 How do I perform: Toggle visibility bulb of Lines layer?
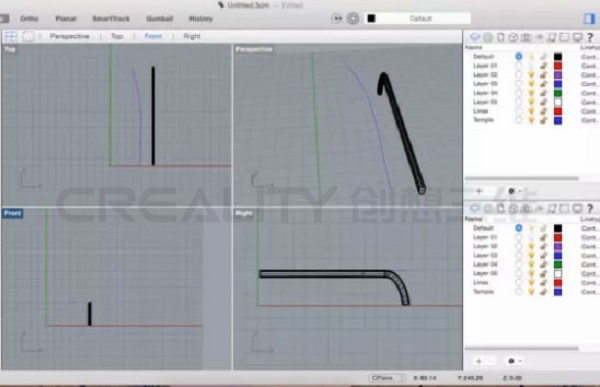(x=531, y=111)
